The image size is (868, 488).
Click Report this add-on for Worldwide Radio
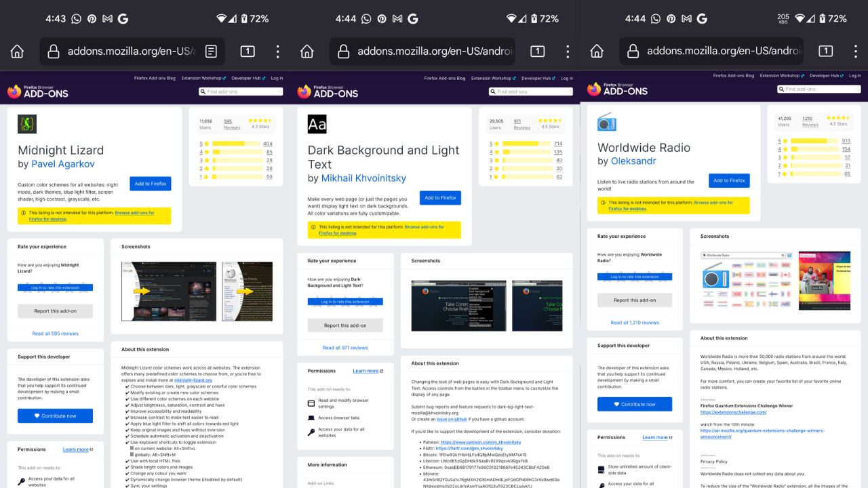(634, 300)
